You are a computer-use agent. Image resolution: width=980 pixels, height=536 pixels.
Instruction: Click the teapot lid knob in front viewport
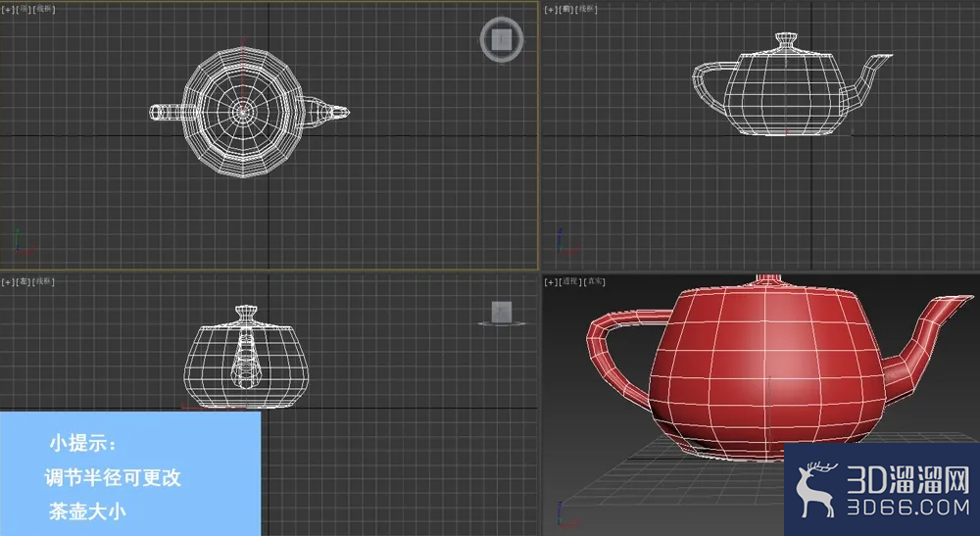click(x=786, y=40)
